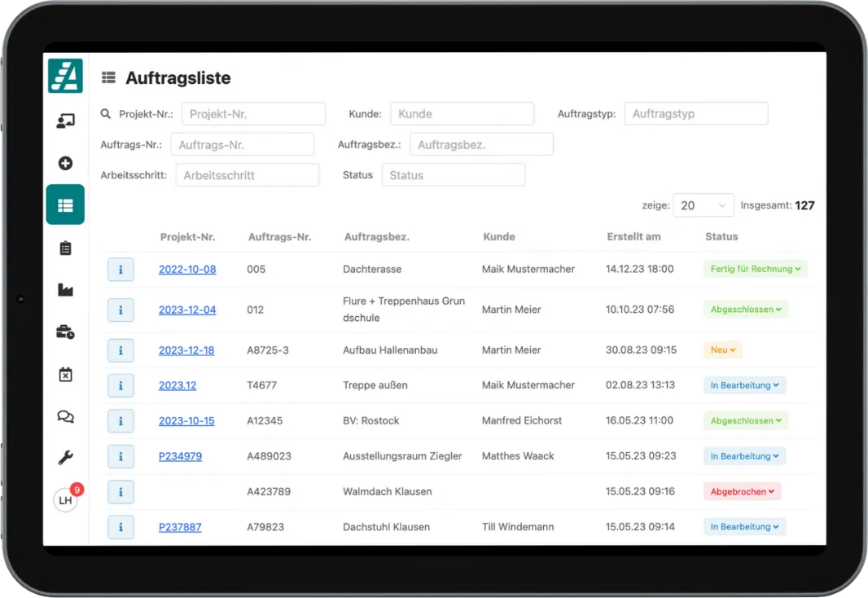The height and width of the screenshot is (598, 868).
Task: Open project link P234979
Action: [x=180, y=456]
